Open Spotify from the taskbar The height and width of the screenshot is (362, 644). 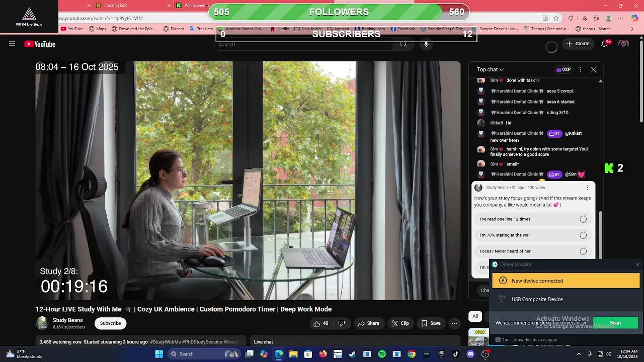point(382,354)
